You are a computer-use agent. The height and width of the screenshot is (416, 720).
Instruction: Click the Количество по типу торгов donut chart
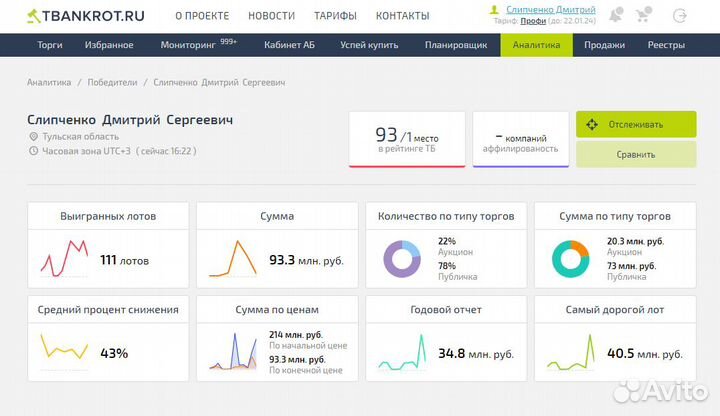tap(402, 259)
